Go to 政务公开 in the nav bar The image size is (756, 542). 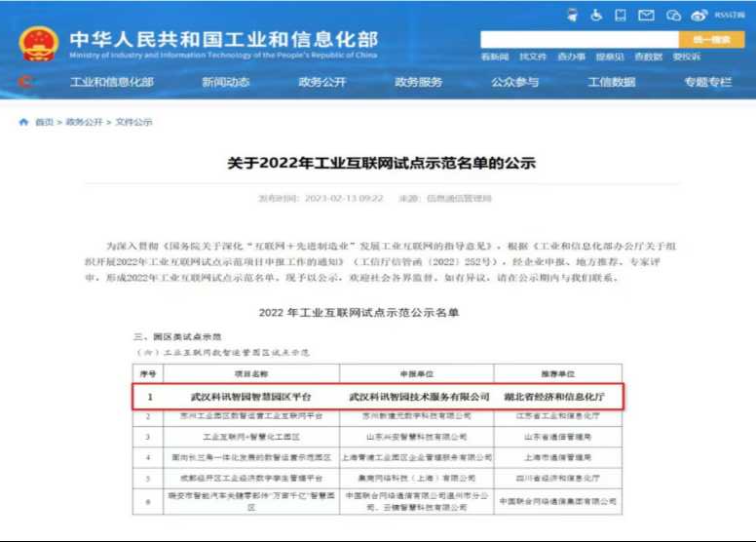coord(322,83)
